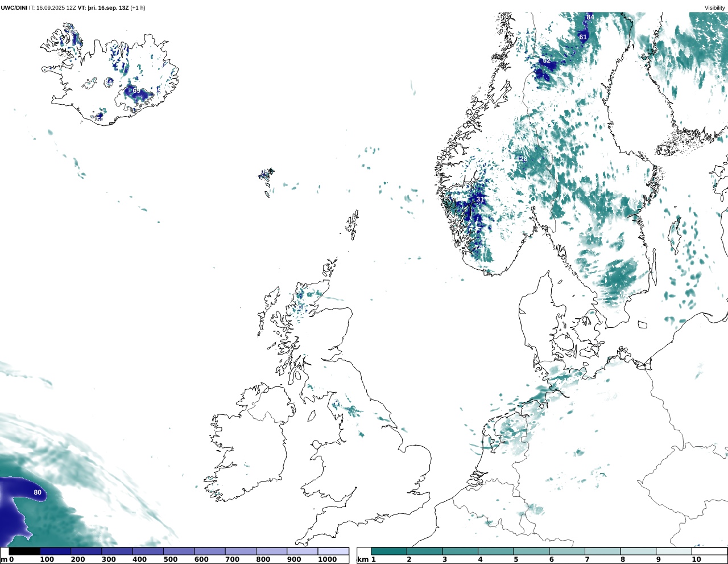This screenshot has width=728, height=564.
Task: Click the 800–900 m legend swatch
Action: pos(271,551)
